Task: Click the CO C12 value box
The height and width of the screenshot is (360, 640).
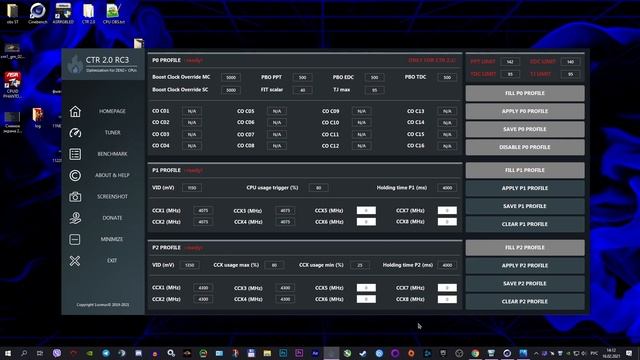Action: [x=362, y=146]
